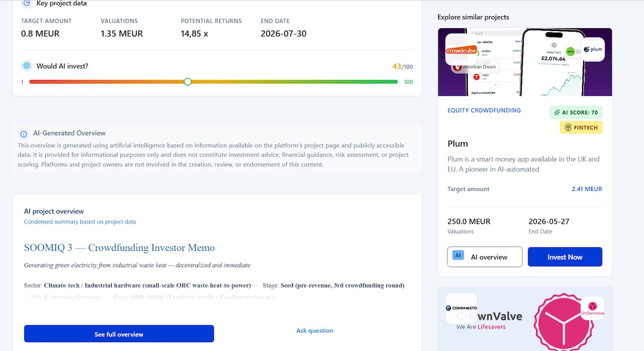Click the 43/100 AI score value
This screenshot has height=351, width=644.
coord(403,66)
